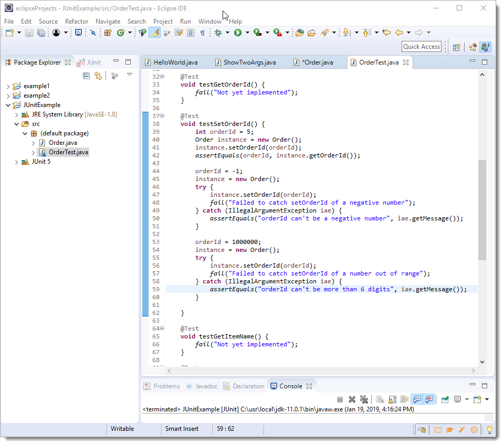Screen dimensions: 504x445
Task: Toggle Show Console When Standard Out Changes
Action: pyautogui.click(x=417, y=399)
